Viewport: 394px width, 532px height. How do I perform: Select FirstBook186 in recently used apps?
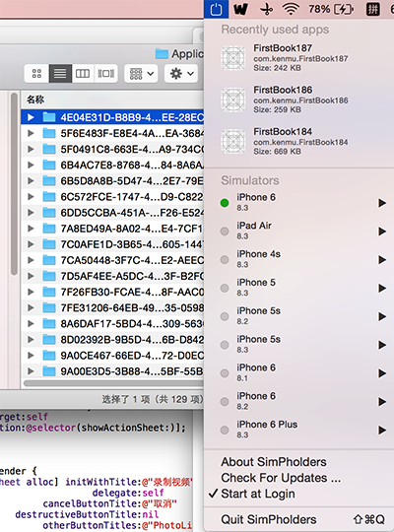(x=299, y=100)
